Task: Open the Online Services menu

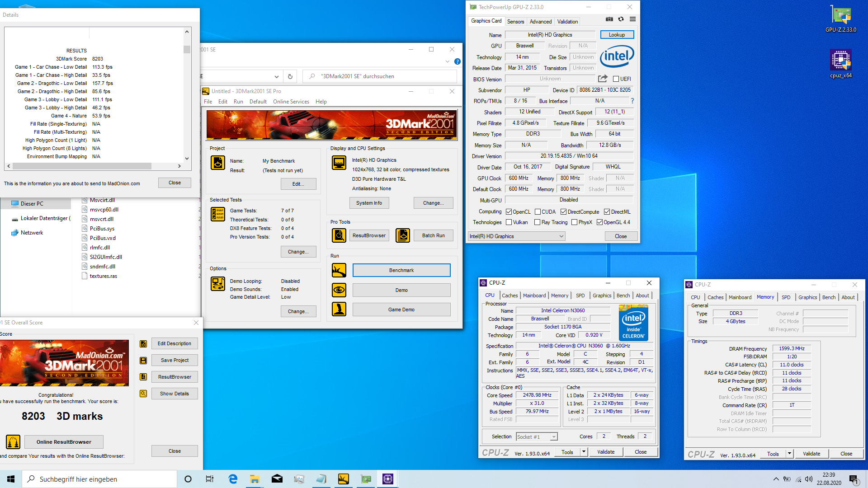Action: tap(291, 102)
